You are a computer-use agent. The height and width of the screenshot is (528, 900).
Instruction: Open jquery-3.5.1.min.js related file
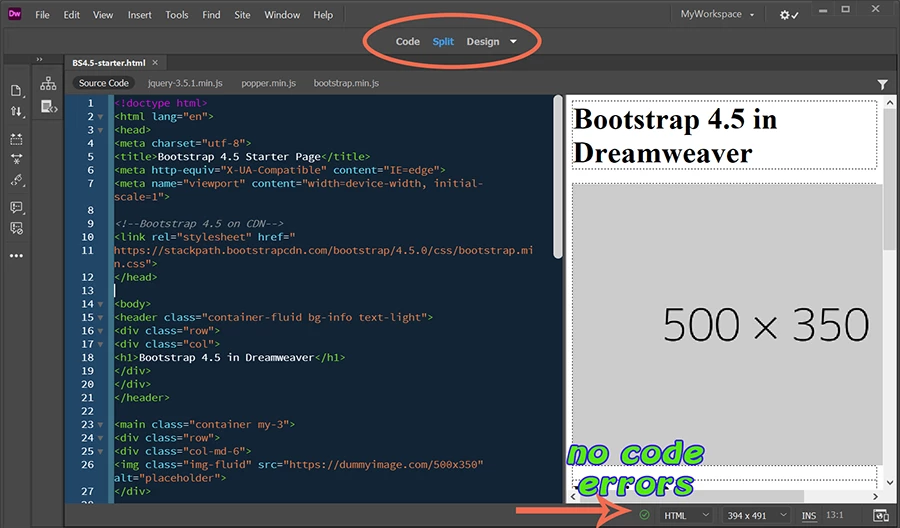pos(185,83)
